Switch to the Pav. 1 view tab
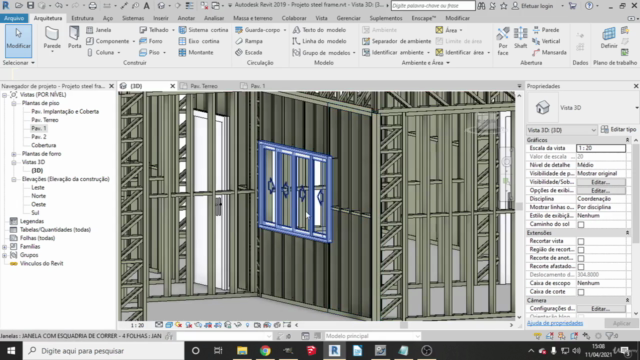Viewport: 640px width, 360px height. point(258,86)
